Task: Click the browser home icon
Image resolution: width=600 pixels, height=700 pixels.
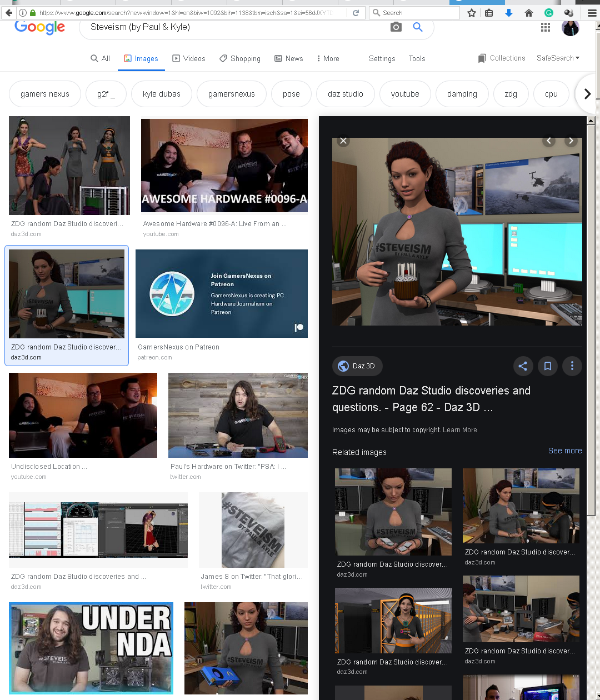Action: (x=529, y=13)
